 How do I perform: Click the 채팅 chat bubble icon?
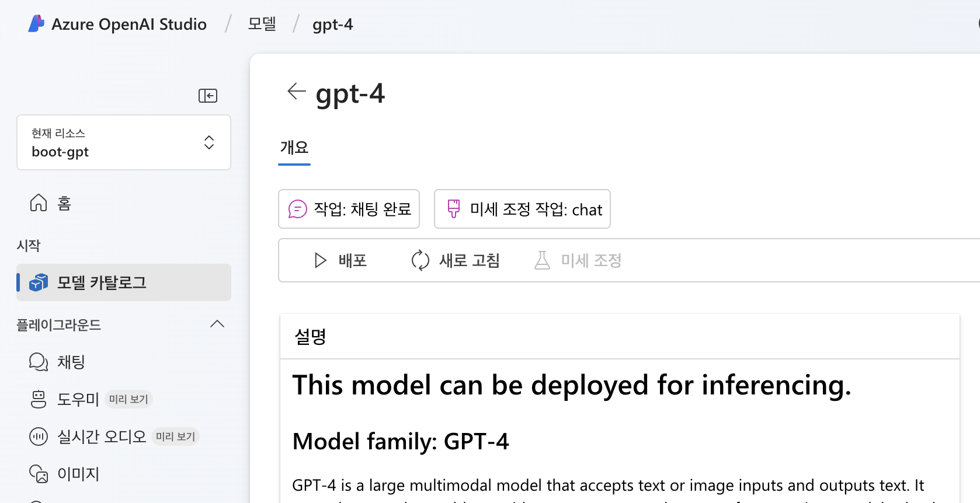click(39, 362)
